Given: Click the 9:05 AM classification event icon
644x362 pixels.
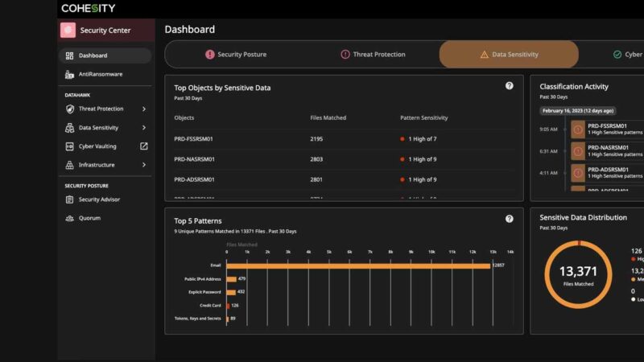Looking at the screenshot, I should [577, 129].
